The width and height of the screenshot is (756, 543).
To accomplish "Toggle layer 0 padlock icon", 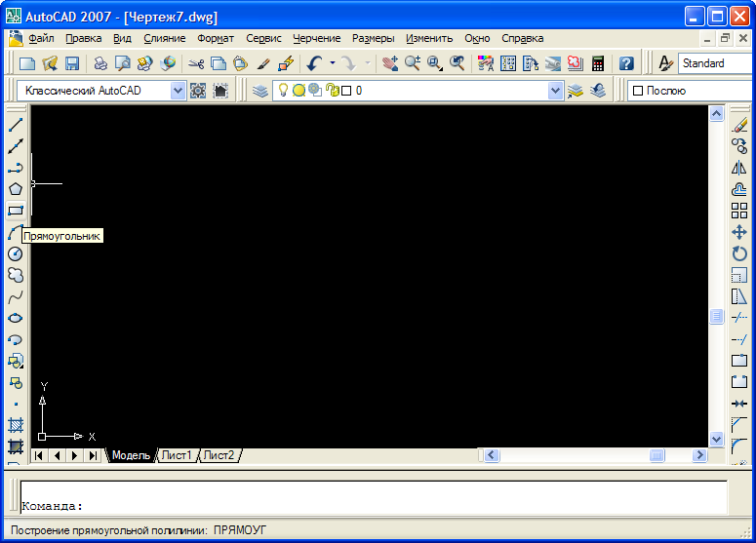I will tap(332, 90).
